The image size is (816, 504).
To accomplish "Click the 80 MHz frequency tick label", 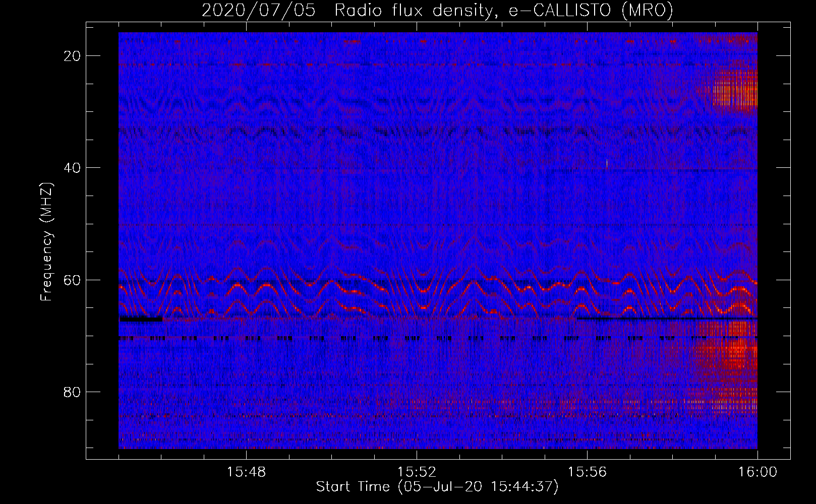I will (73, 392).
